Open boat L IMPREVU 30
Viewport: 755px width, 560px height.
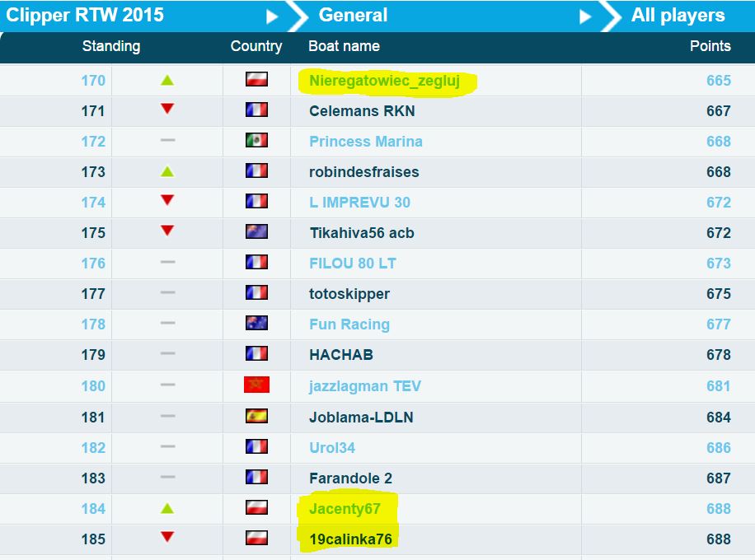pyautogui.click(x=359, y=203)
